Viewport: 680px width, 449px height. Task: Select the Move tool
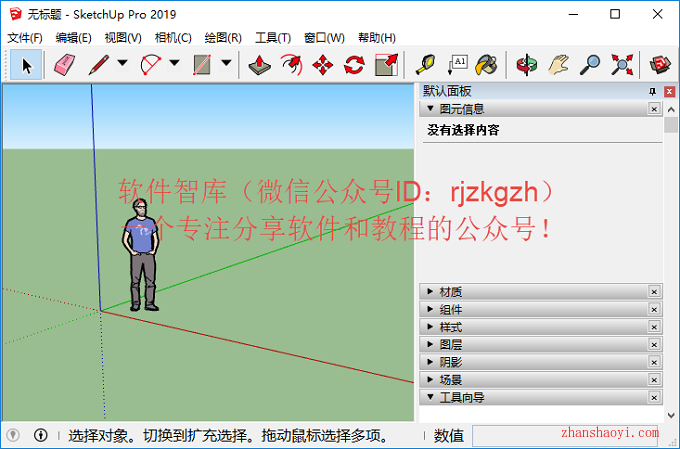(323, 65)
